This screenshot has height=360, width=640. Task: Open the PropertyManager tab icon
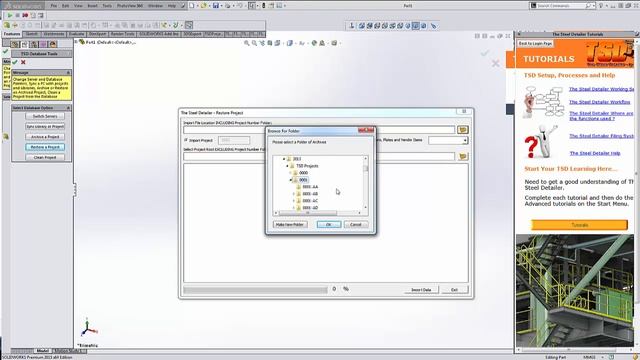pyautogui.click(x=24, y=44)
